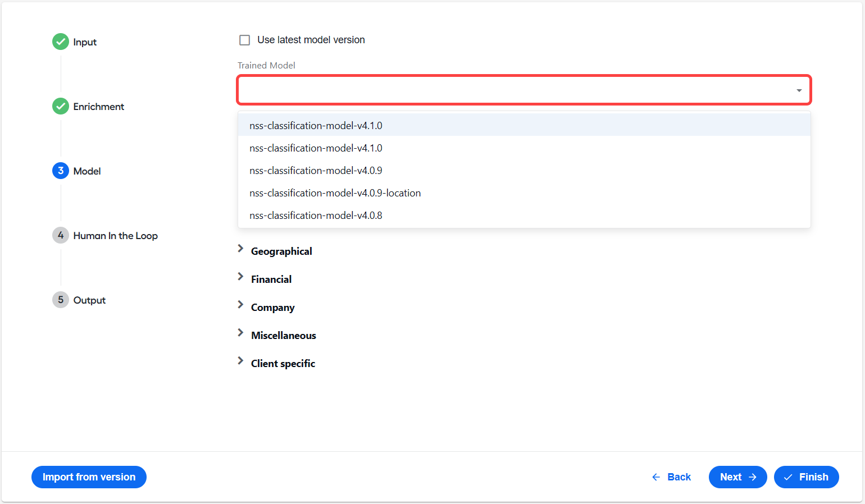
Task: Click the Finish button
Action: point(807,477)
